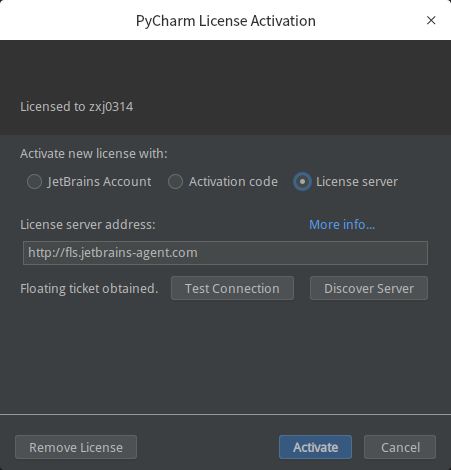Click the 'Licensed to zxj0314' text

[77, 107]
